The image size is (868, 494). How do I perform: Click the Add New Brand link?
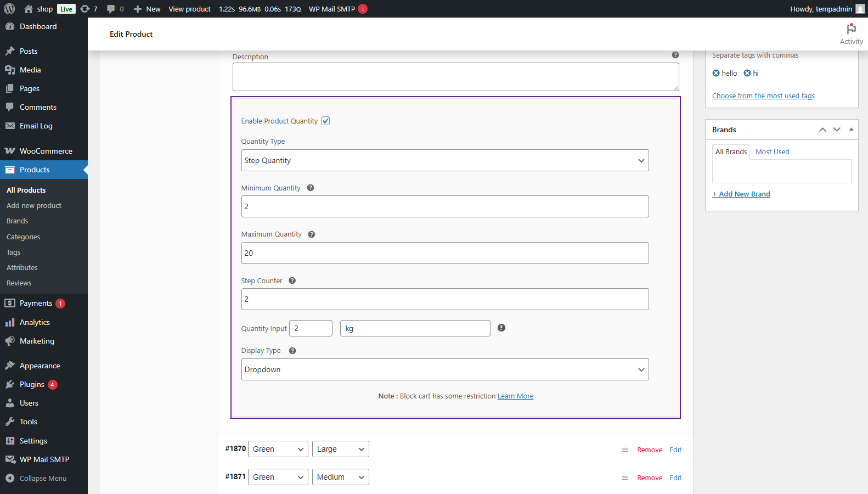741,194
